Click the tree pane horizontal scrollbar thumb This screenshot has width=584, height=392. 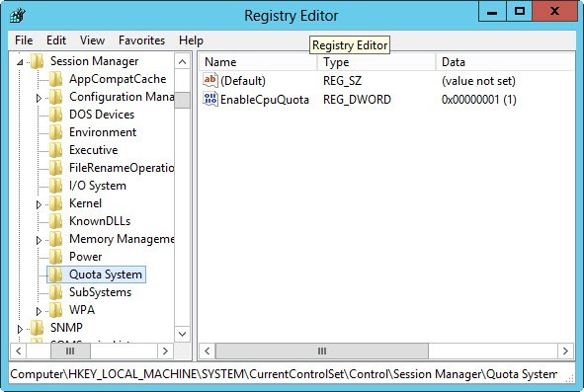pyautogui.click(x=70, y=351)
